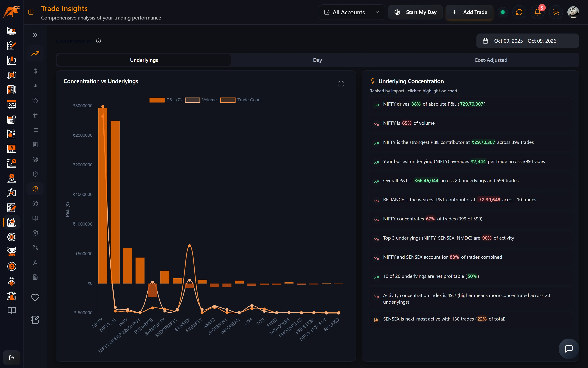Select the hashtag icon in secondary sidebar
Viewport: 588px width, 368px height.
click(x=35, y=115)
